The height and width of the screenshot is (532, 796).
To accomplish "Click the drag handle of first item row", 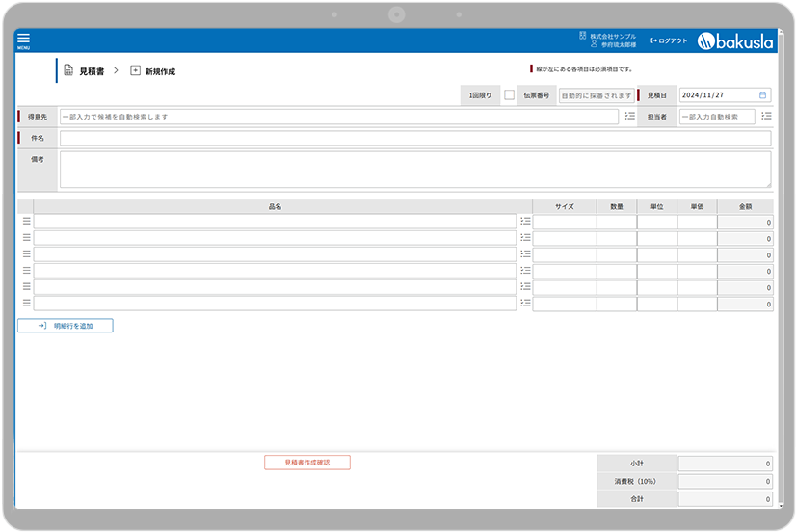I will point(26,222).
